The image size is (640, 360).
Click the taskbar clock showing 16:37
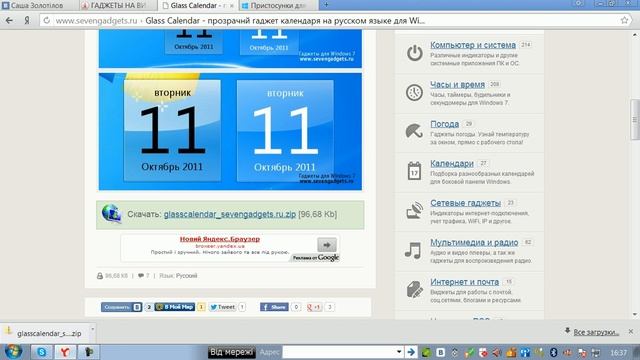619,352
